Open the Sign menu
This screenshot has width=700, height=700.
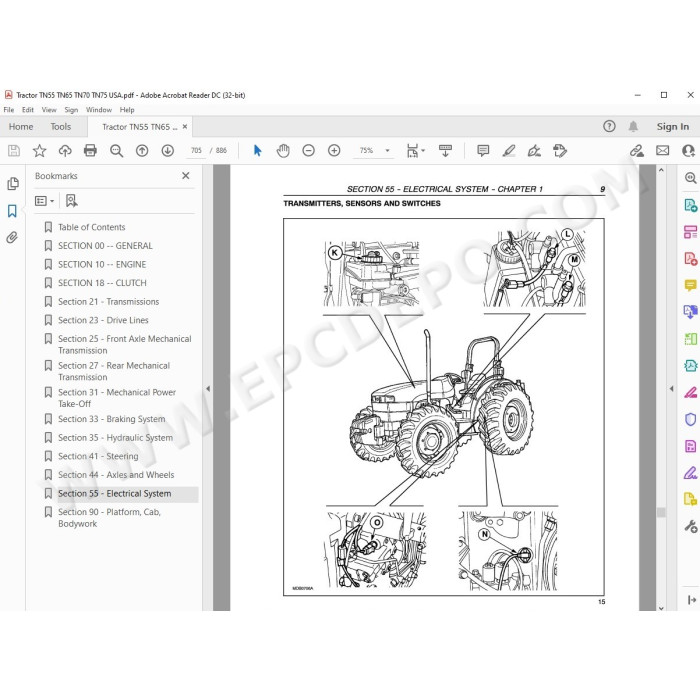click(x=71, y=110)
